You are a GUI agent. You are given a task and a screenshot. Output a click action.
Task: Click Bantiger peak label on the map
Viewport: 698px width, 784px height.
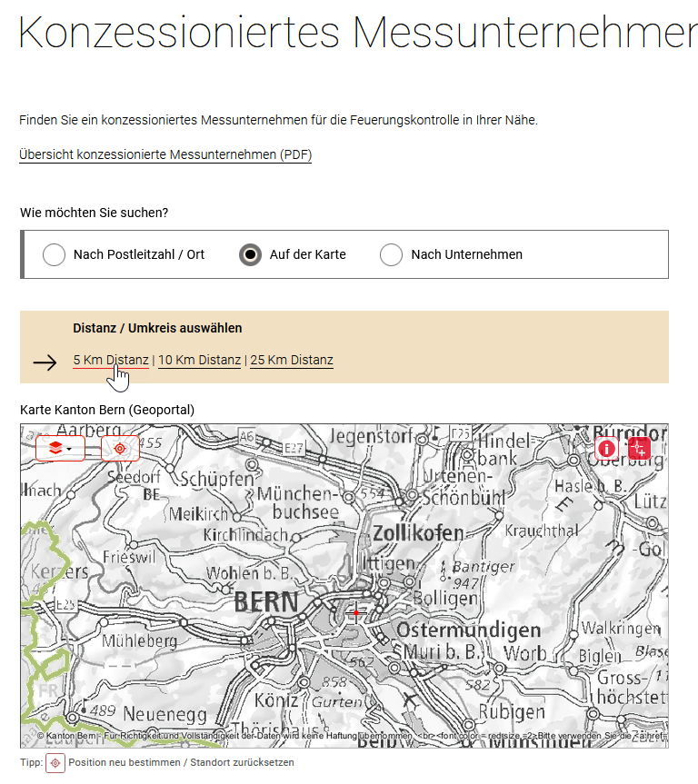[484, 567]
